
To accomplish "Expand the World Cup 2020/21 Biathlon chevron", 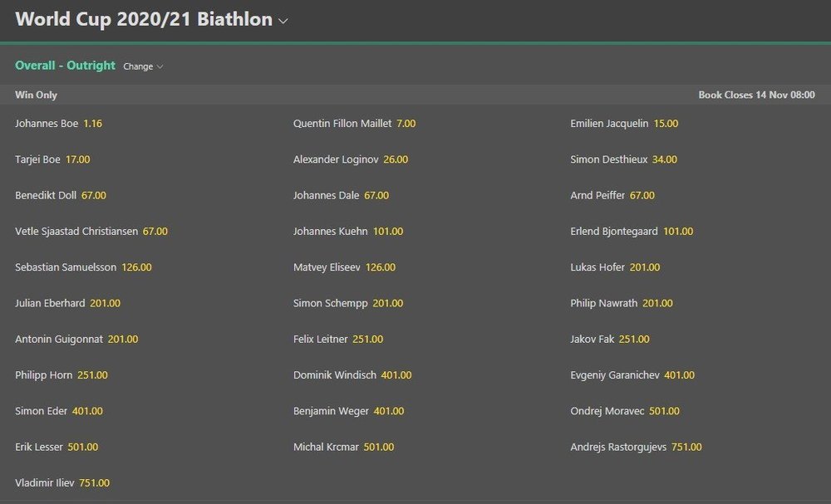I will 283,21.
